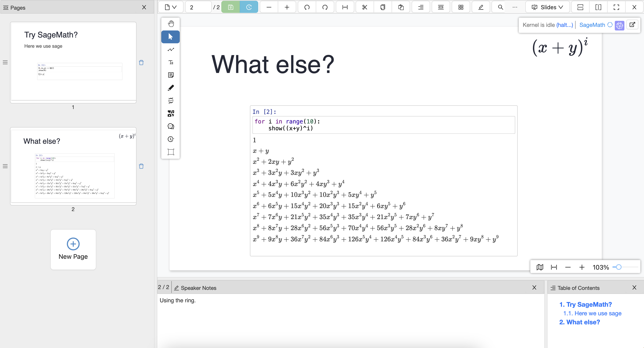Pick the Sticky Note tool
The image size is (644, 348).
tap(171, 75)
